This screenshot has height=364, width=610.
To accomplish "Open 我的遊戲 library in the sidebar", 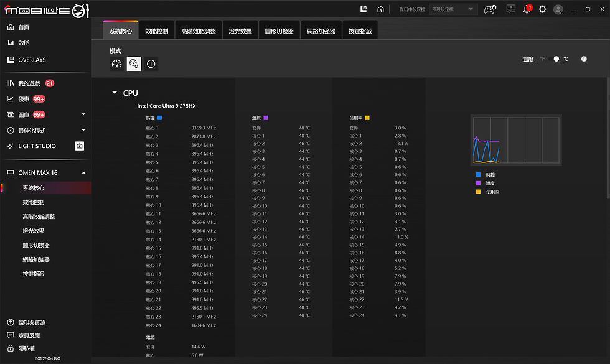I will click(30, 83).
